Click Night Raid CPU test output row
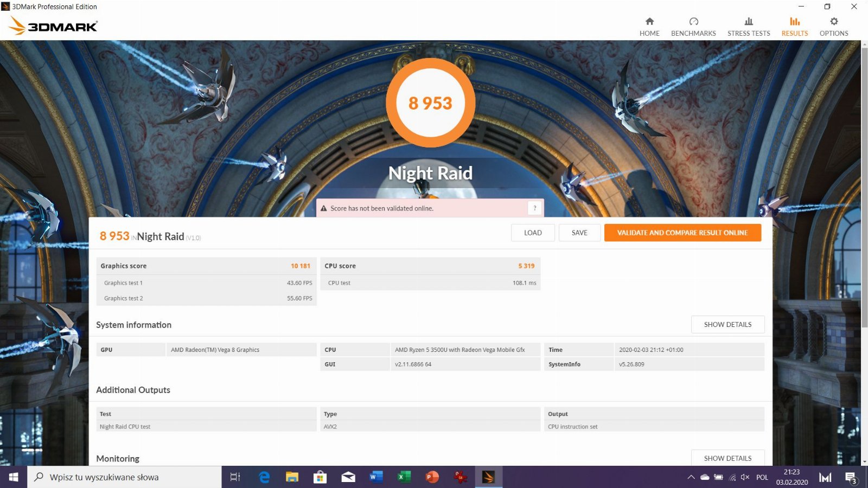868x488 pixels. [x=207, y=427]
